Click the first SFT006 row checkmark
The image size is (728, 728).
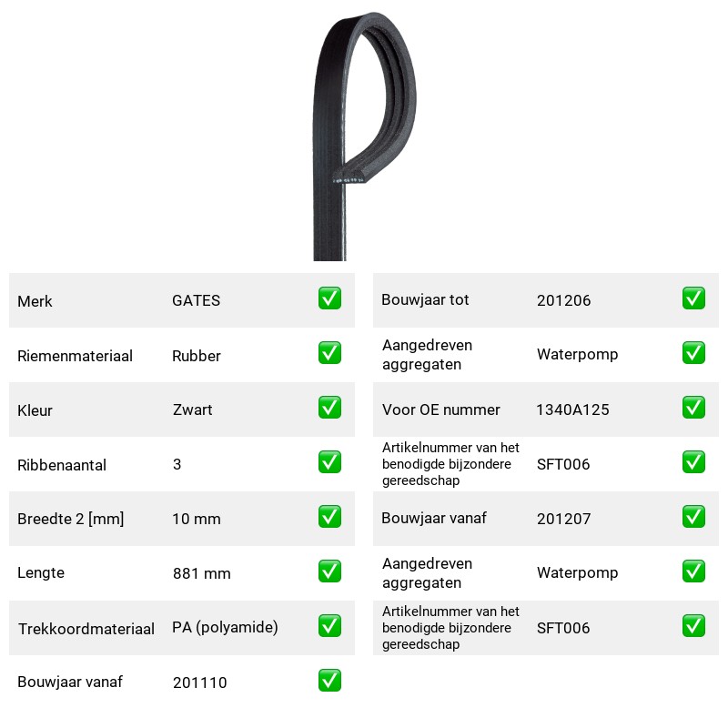click(x=693, y=462)
